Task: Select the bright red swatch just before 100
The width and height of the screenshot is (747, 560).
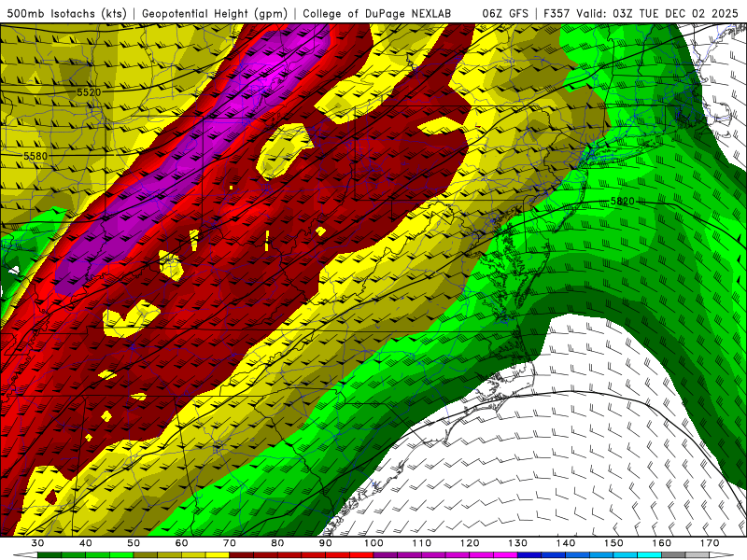Action: click(x=361, y=555)
